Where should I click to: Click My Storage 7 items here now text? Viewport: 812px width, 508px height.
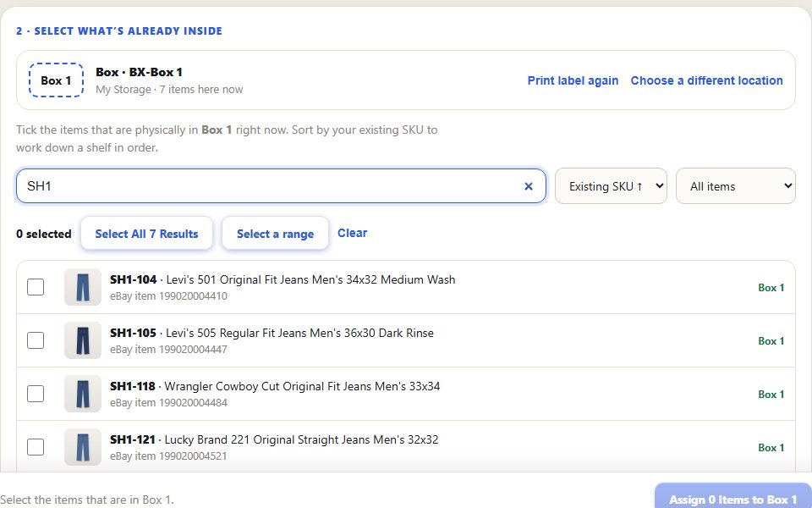coord(169,89)
